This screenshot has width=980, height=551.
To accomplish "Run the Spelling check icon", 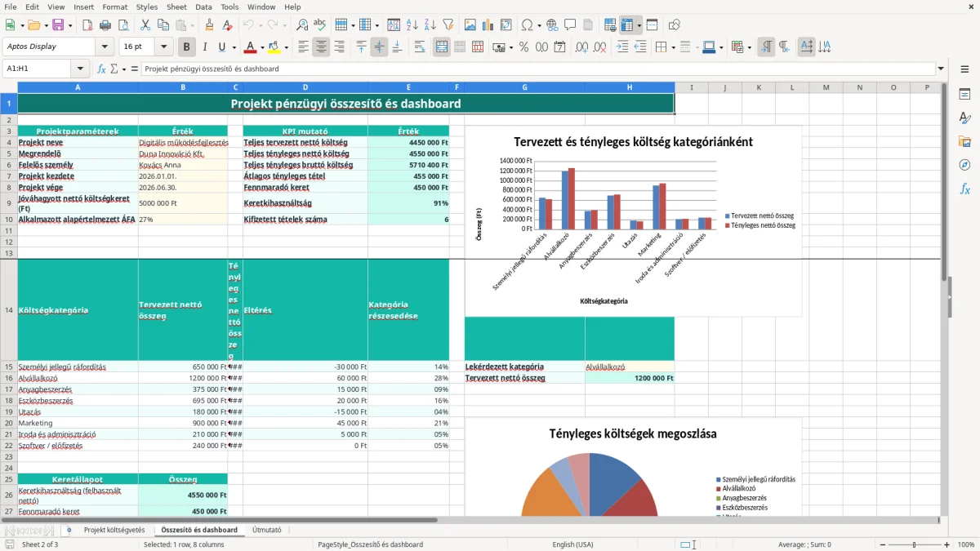I will pyautogui.click(x=320, y=25).
